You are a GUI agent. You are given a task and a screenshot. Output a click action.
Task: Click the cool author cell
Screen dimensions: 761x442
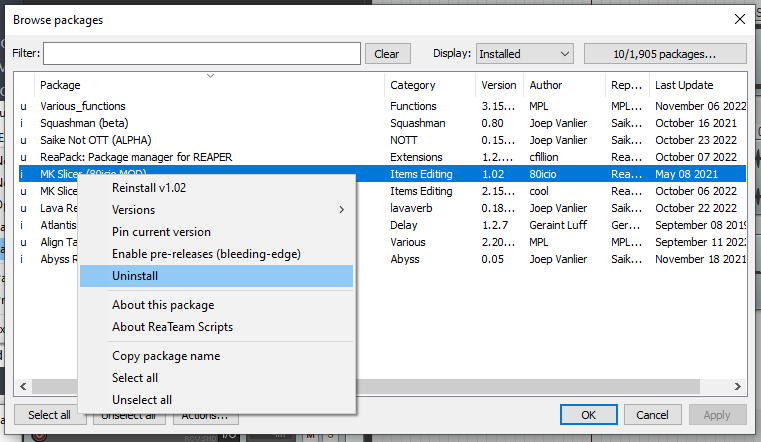[x=539, y=191]
